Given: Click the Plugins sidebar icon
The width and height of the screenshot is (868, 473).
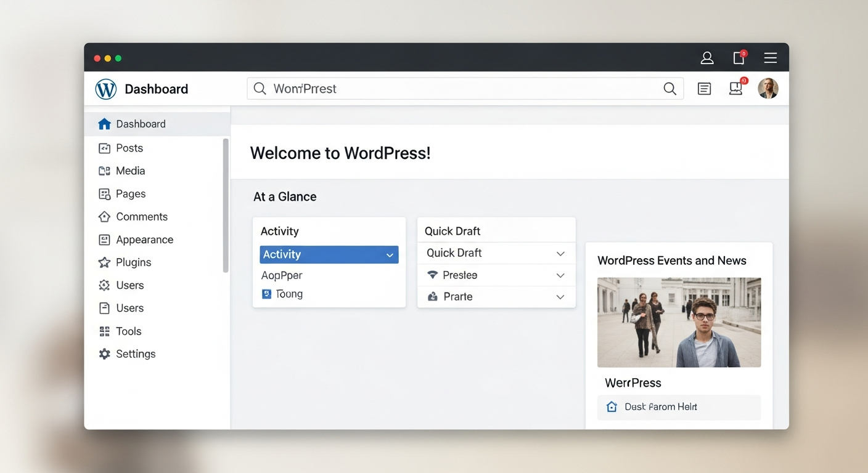Looking at the screenshot, I should (x=104, y=262).
